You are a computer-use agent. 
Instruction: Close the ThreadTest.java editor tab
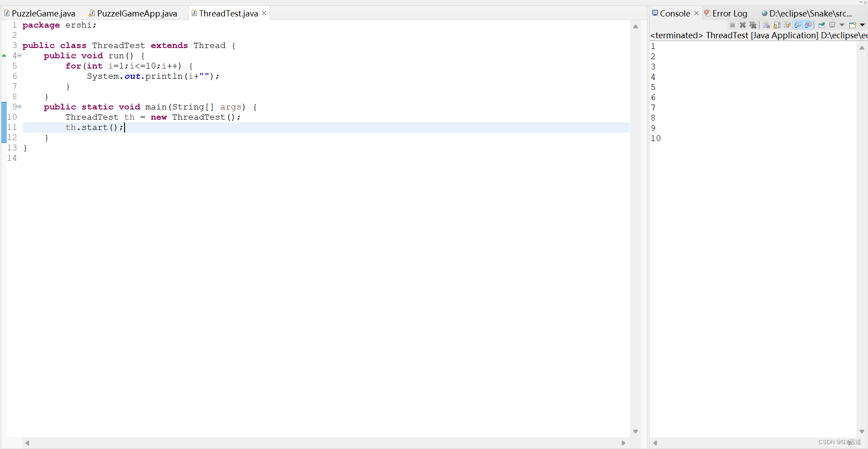[264, 13]
